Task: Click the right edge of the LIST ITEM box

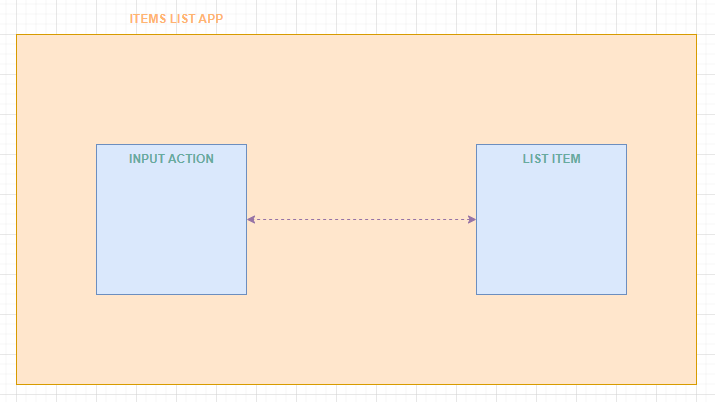Action: pos(627,220)
